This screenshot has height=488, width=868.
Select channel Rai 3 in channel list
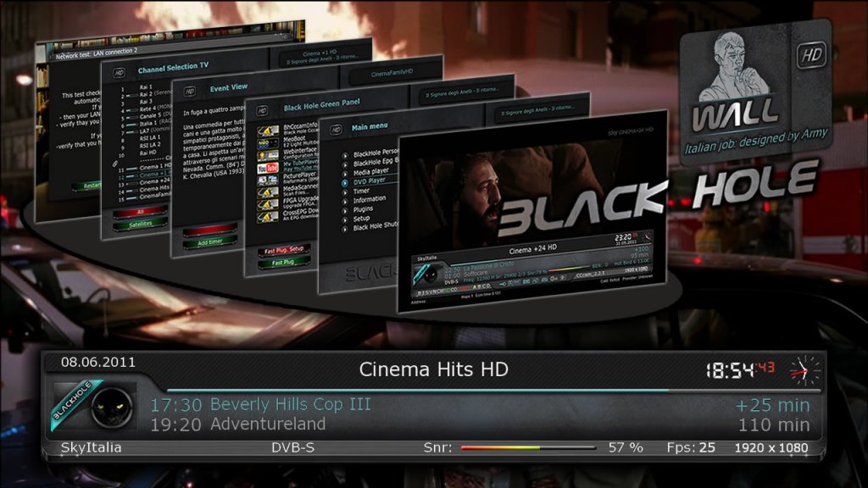[x=146, y=102]
